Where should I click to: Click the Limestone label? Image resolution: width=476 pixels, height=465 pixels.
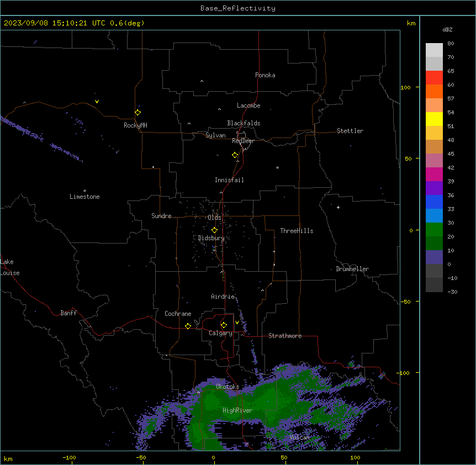[84, 197]
